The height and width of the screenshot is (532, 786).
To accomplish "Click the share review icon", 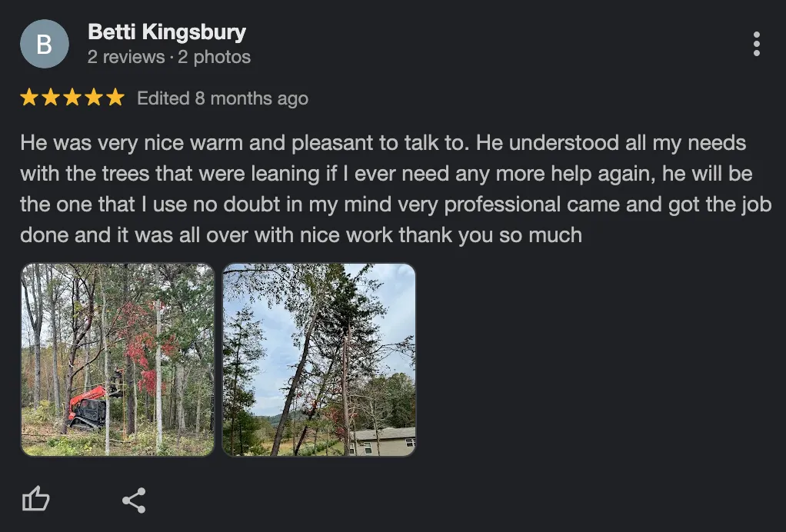I will click(x=134, y=500).
